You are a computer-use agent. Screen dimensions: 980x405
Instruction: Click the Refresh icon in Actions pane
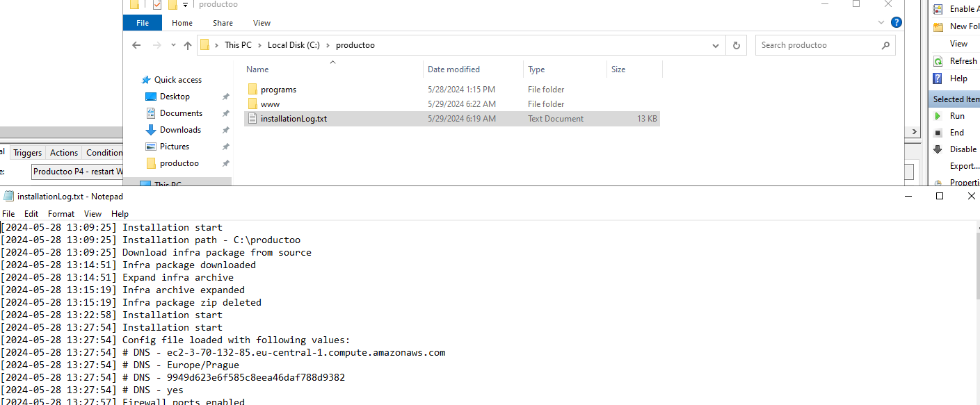point(938,61)
